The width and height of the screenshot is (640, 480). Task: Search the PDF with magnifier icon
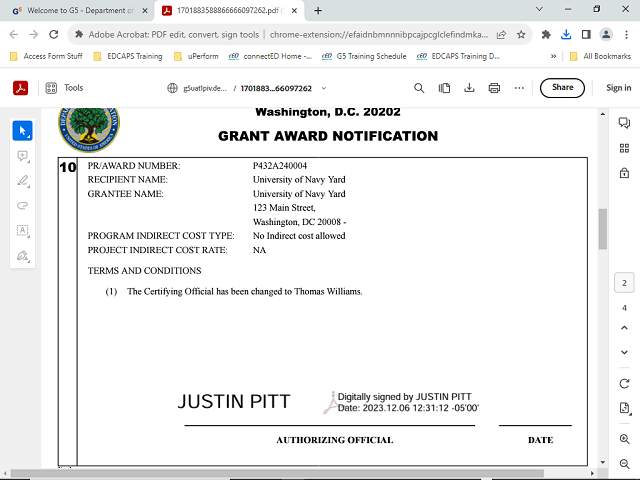coord(419,88)
